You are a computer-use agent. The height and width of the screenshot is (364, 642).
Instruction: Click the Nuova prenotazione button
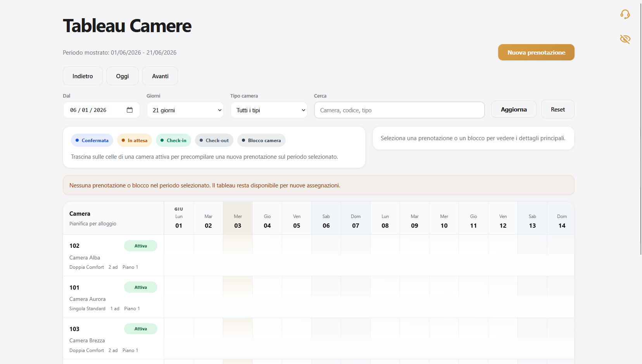tap(536, 52)
